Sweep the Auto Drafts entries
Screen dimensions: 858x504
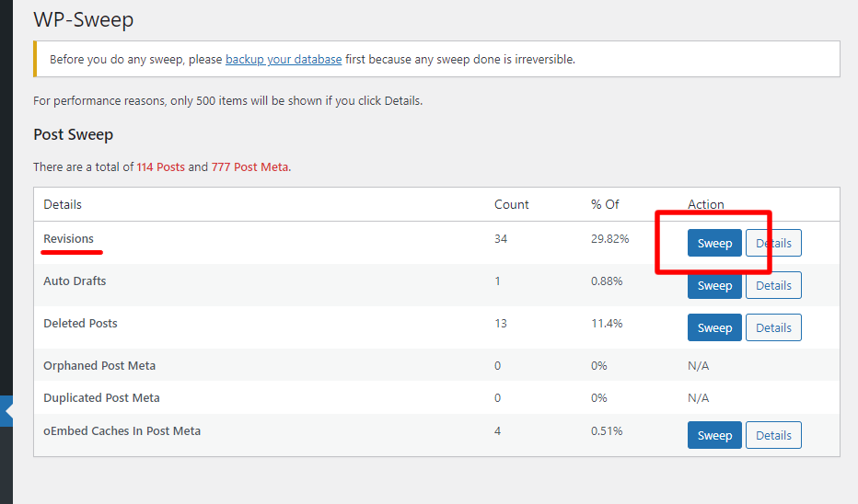[714, 285]
